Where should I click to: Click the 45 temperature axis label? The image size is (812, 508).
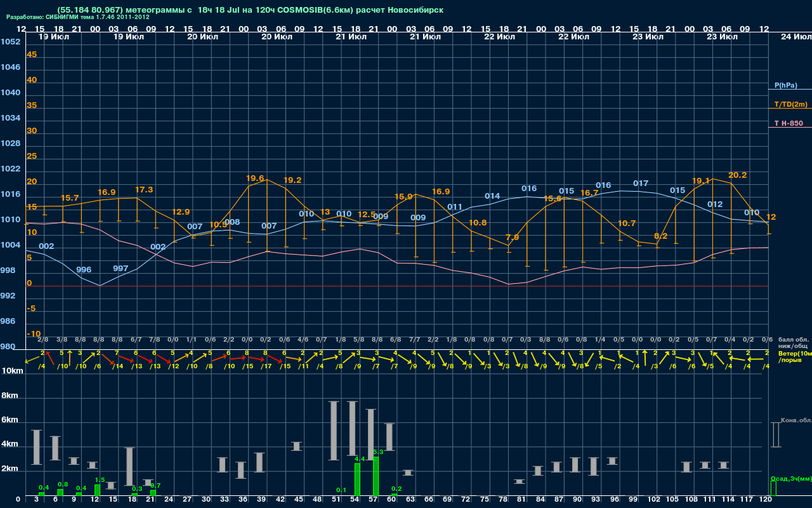tap(32, 55)
